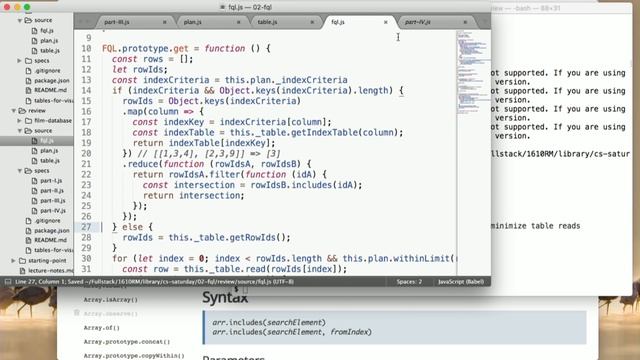Expand the collapsed specs folder near top
640x360 pixels.
pyautogui.click(x=20, y=60)
